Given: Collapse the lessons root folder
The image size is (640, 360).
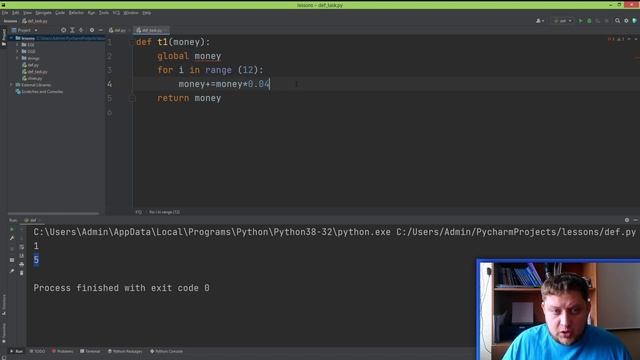Looking at the screenshot, I should coord(11,38).
